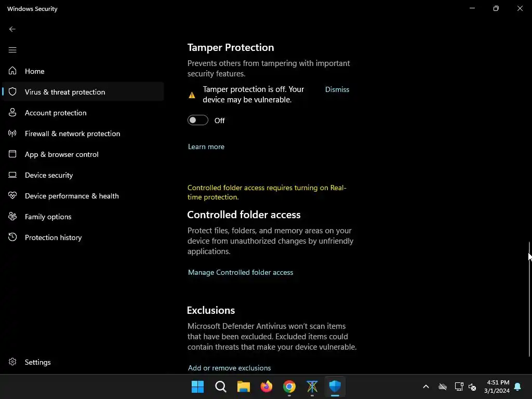This screenshot has width=532, height=399.
Task: Open taskbar Search magnifier
Action: [x=220, y=387]
